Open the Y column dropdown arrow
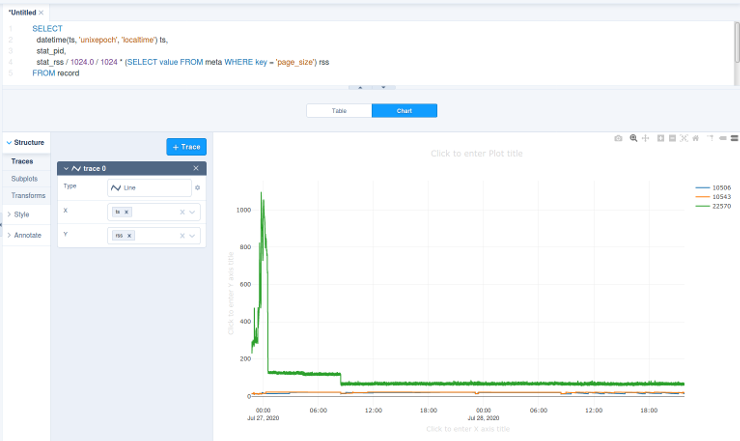 [193, 236]
